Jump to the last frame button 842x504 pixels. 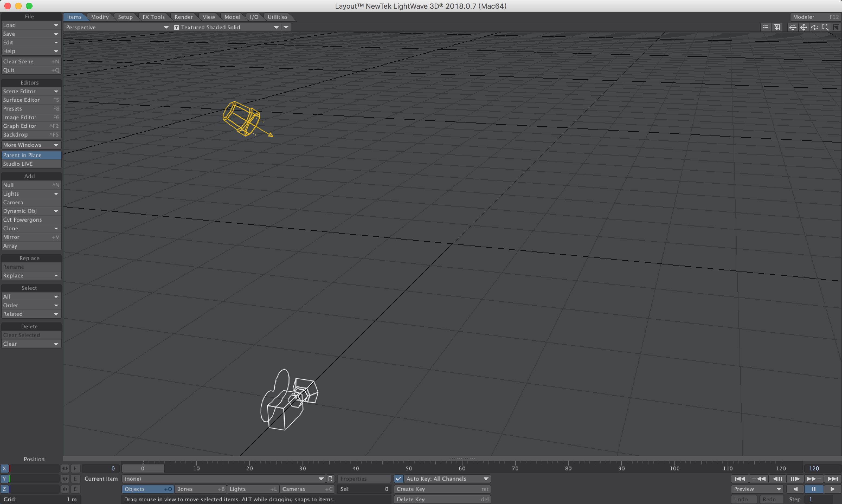click(x=833, y=479)
